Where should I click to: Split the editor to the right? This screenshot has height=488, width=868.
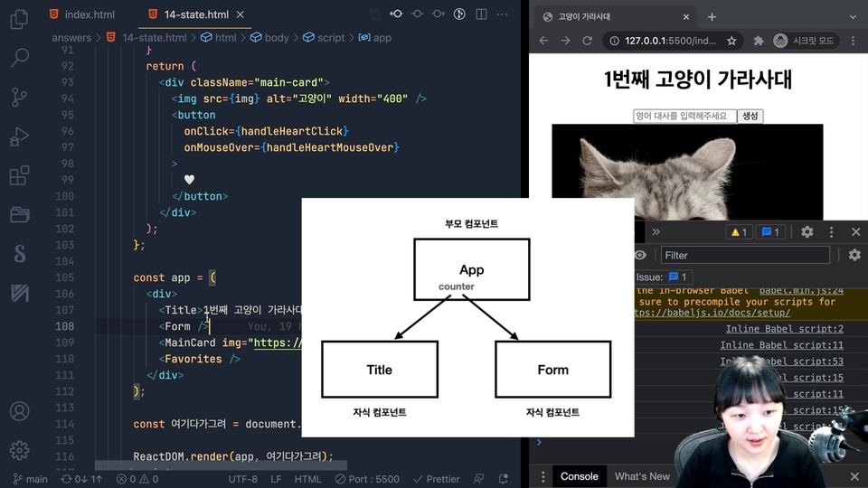click(482, 14)
